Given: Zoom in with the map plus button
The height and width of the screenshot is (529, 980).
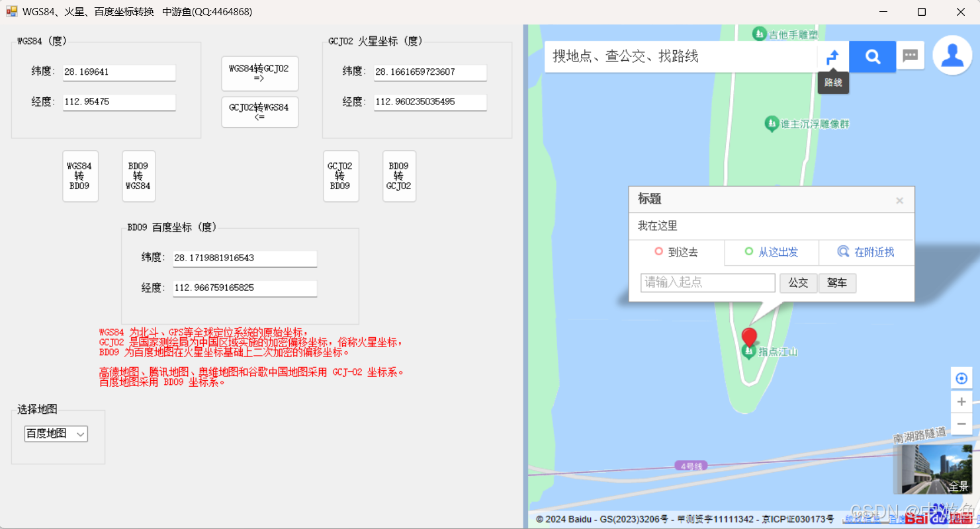Looking at the screenshot, I should click(x=961, y=401).
